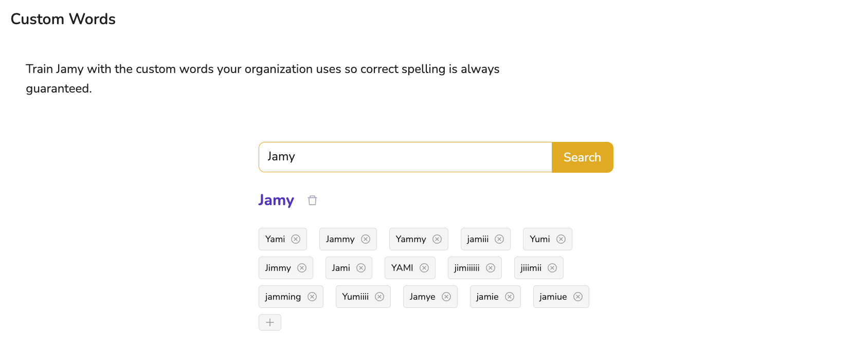Click the Custom Words page title

pyautogui.click(x=63, y=19)
